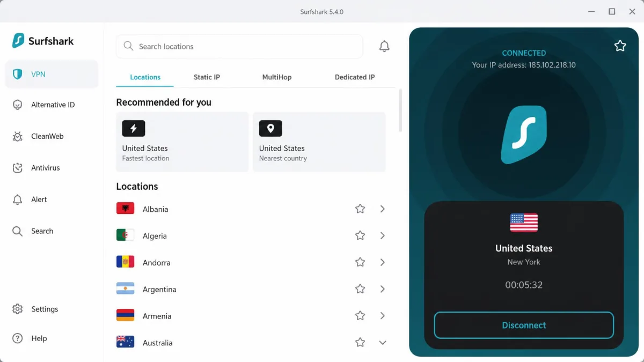The image size is (644, 362).
Task: Select Australia in locations list
Action: tap(251, 342)
